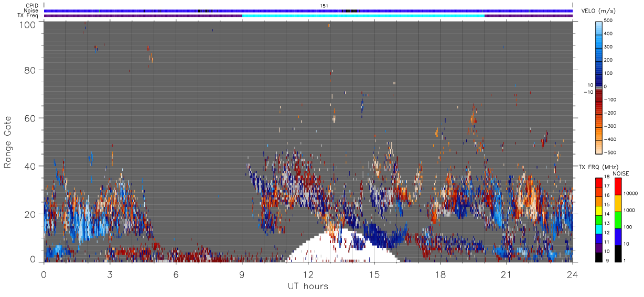Select the cyan segment of the TX Freq bar
Screen dimensions: 644x297
click(363, 16)
